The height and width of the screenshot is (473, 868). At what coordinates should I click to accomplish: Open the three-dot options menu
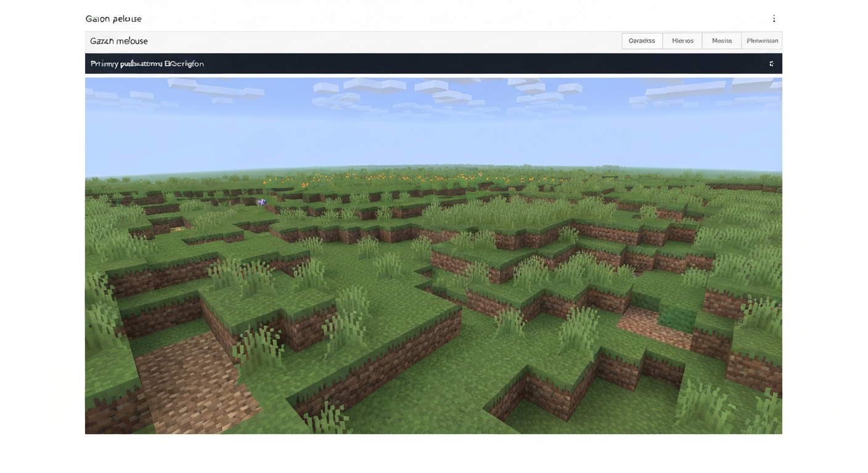[774, 18]
